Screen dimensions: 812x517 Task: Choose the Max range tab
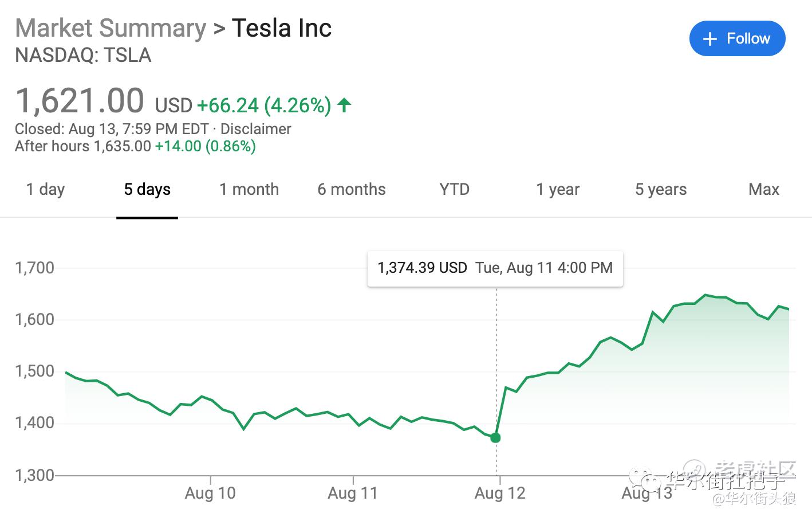764,190
